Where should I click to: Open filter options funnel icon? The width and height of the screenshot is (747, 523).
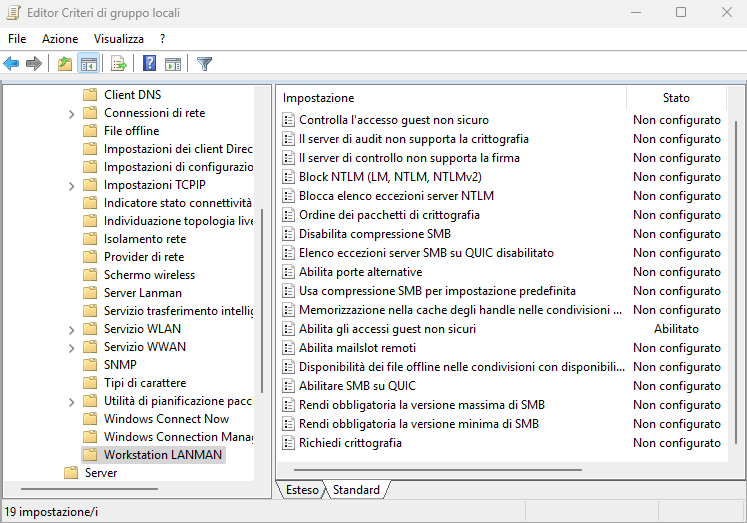pos(204,63)
